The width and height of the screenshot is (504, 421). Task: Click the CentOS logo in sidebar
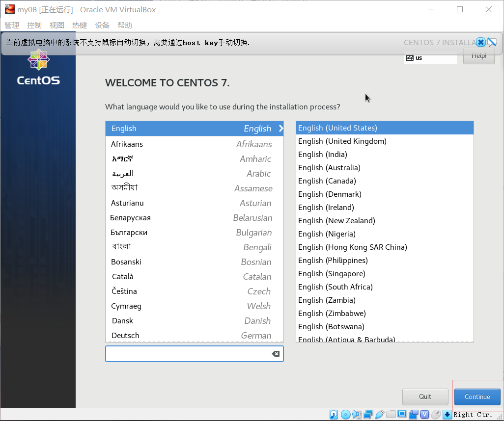click(x=38, y=67)
